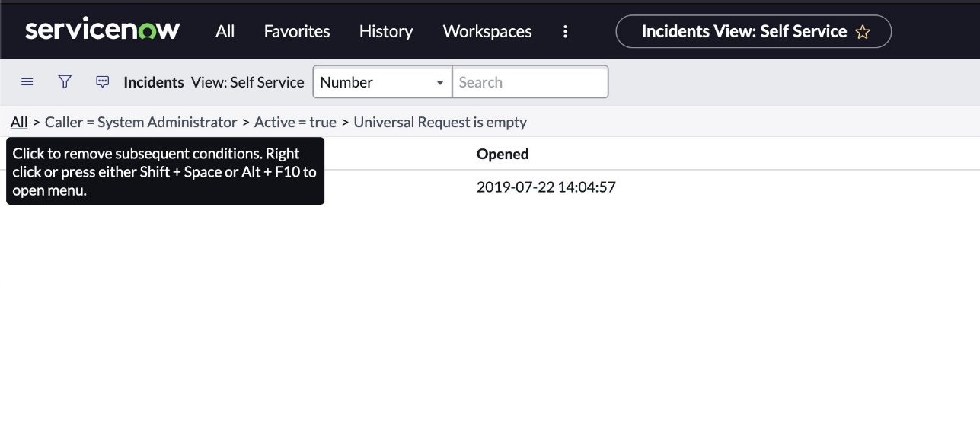Screen dimensions: 980x440
Task: Toggle the filter funnel icon
Action: (65, 82)
